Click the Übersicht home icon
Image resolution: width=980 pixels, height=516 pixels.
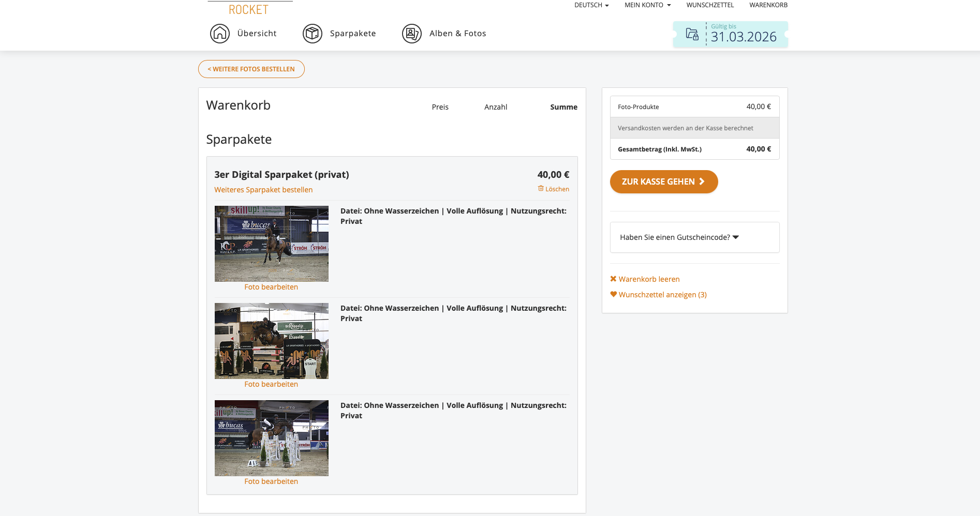(x=220, y=34)
